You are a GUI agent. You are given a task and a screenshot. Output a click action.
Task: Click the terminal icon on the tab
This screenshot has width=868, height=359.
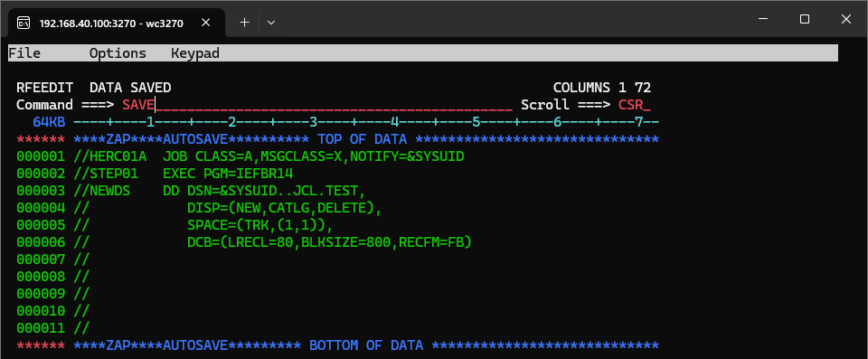(24, 23)
